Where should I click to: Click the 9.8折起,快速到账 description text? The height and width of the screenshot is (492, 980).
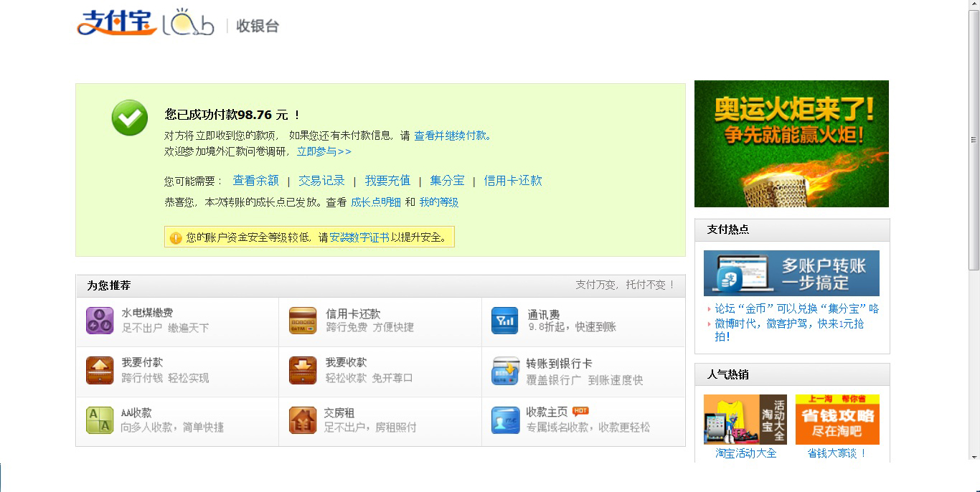[572, 327]
